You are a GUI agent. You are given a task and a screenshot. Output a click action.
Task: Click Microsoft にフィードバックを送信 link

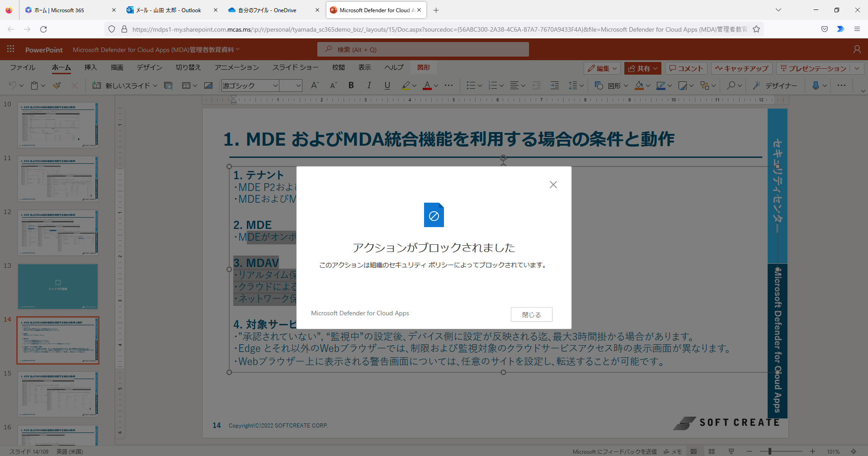(614, 451)
